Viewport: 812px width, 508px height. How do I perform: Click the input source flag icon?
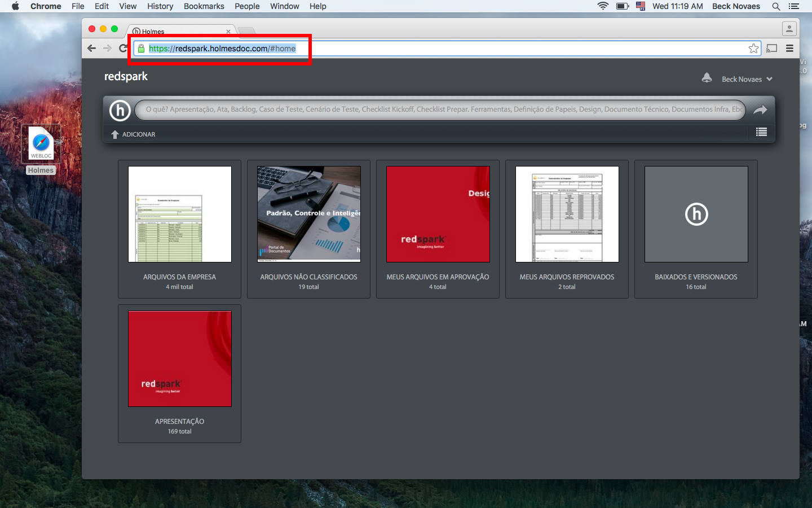[641, 6]
